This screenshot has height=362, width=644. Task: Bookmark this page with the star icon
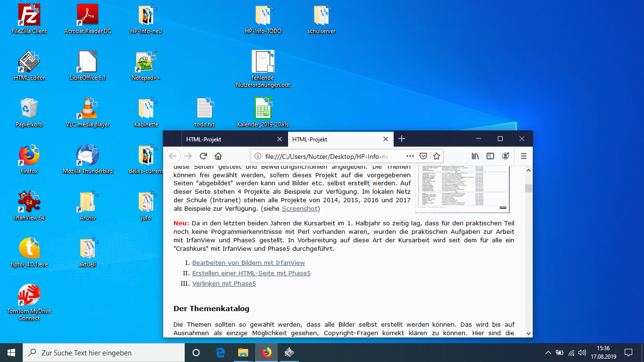click(x=437, y=156)
